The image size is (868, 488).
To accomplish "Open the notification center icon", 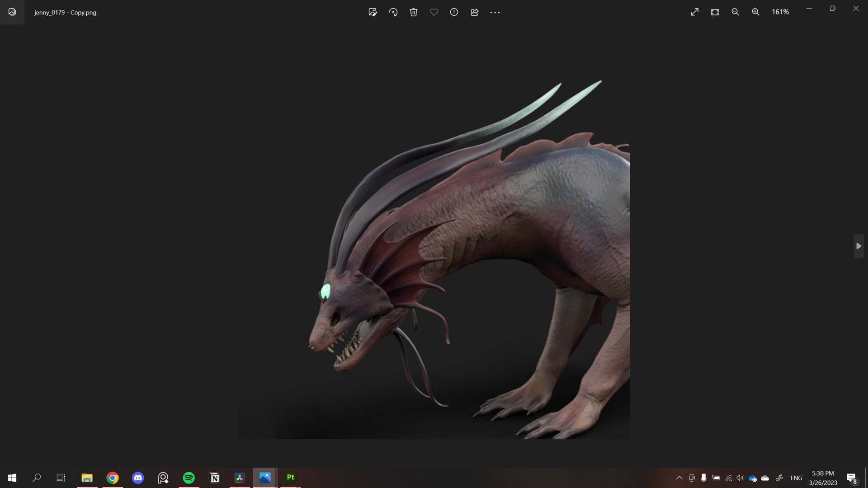I will (x=852, y=478).
